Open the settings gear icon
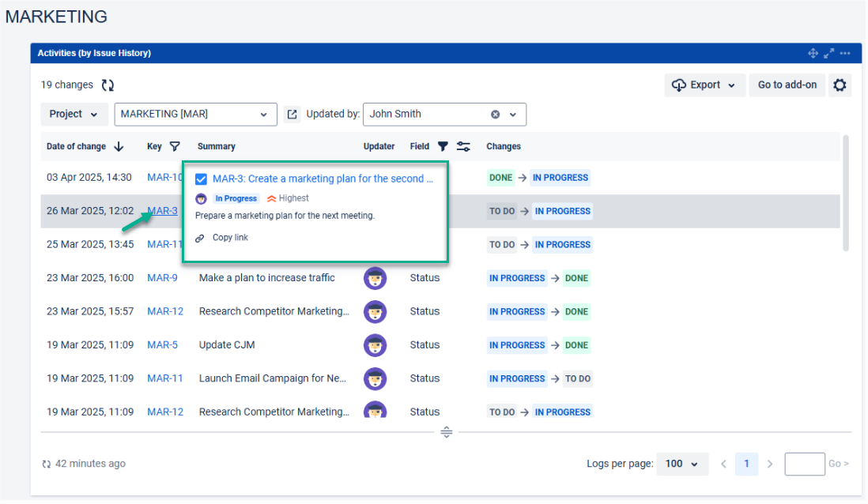The height and width of the screenshot is (504, 868). 840,85
